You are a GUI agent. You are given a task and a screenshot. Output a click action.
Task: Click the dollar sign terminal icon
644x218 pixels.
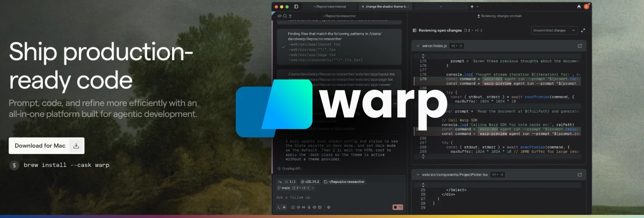pyautogui.click(x=14, y=165)
